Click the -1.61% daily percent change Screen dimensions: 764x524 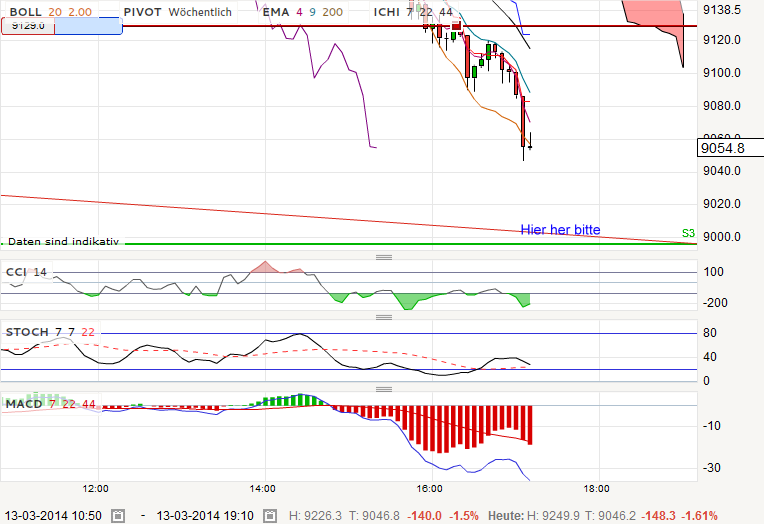click(699, 515)
